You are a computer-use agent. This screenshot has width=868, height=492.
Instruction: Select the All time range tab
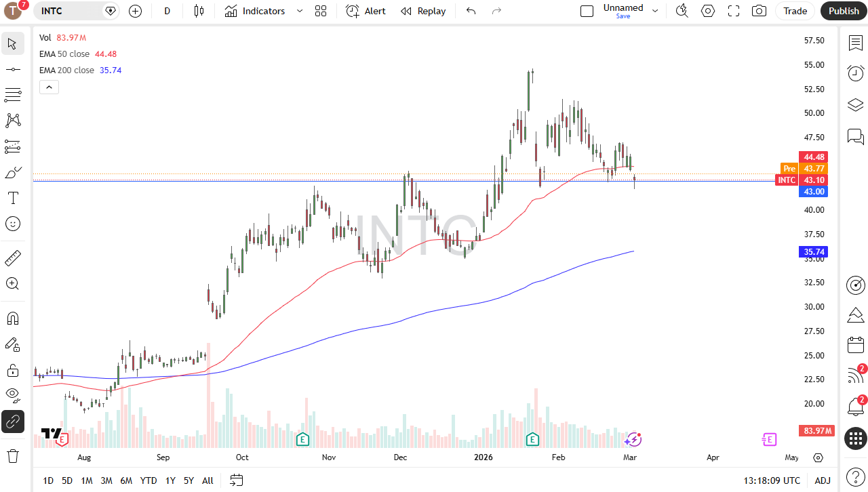point(208,480)
